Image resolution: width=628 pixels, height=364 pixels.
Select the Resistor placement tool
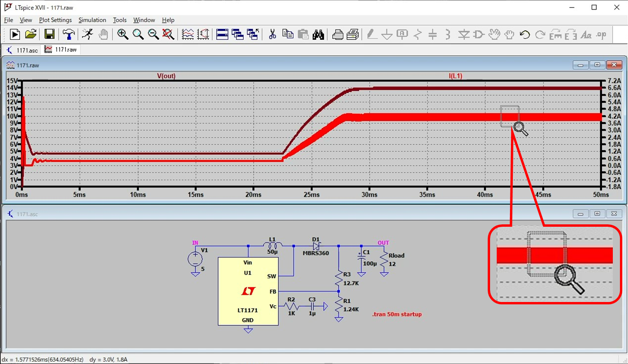coord(418,34)
